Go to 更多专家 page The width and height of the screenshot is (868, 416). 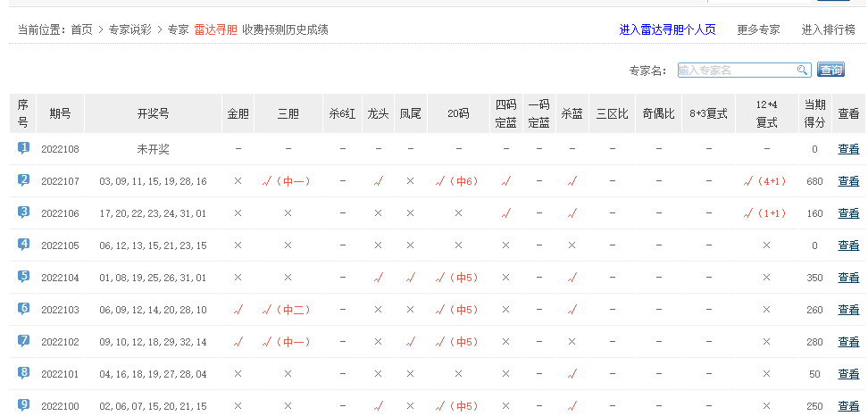pyautogui.click(x=758, y=29)
